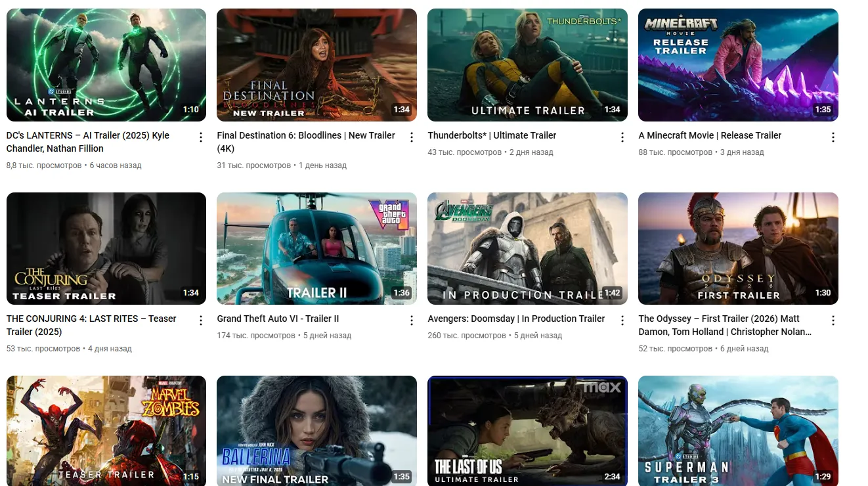The height and width of the screenshot is (486, 868).
Task: Play The Last of Us Ultimate Trailer thumbnail
Action: tap(528, 431)
